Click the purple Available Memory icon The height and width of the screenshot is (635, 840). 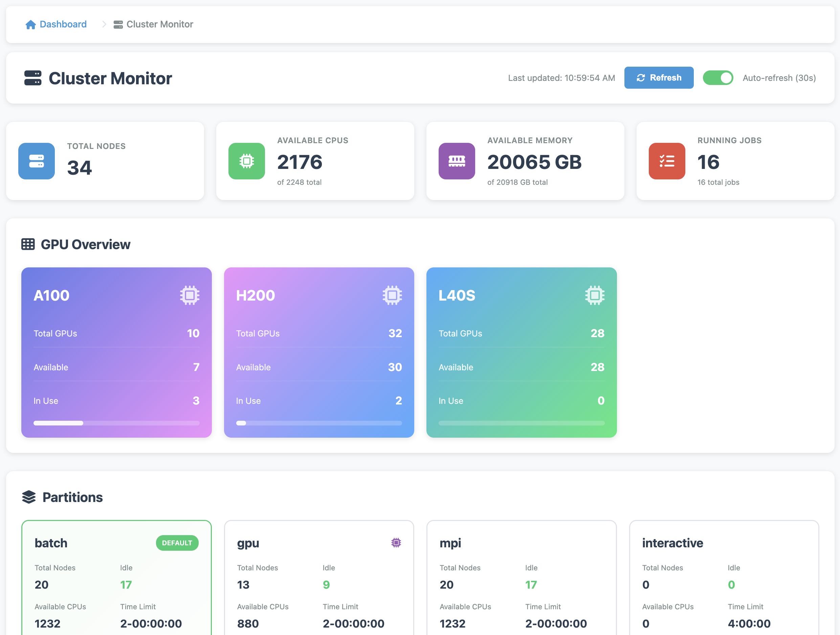pyautogui.click(x=457, y=161)
